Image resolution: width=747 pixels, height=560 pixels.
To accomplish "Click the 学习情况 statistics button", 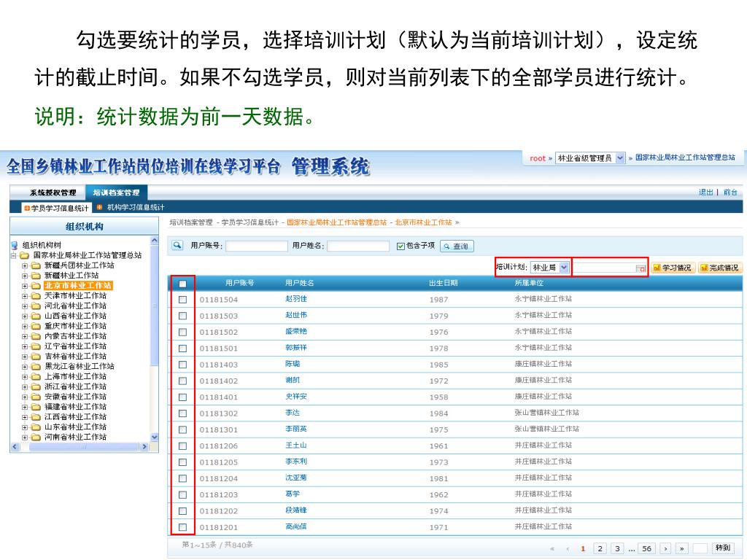I will [673, 268].
